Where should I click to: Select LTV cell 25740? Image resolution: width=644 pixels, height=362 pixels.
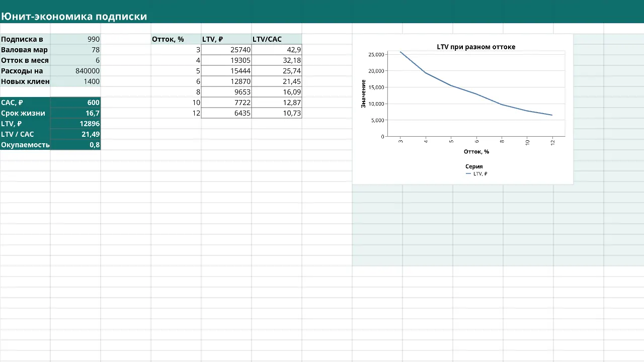226,50
